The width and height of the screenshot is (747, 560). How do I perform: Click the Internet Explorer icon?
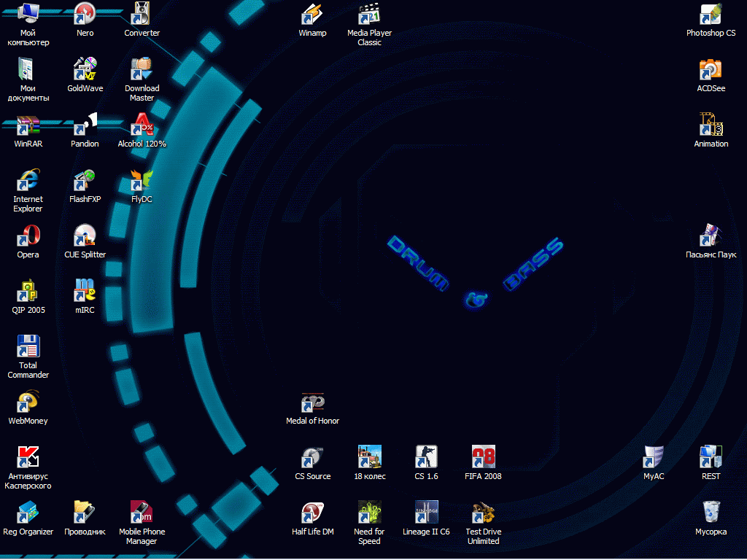pyautogui.click(x=28, y=179)
